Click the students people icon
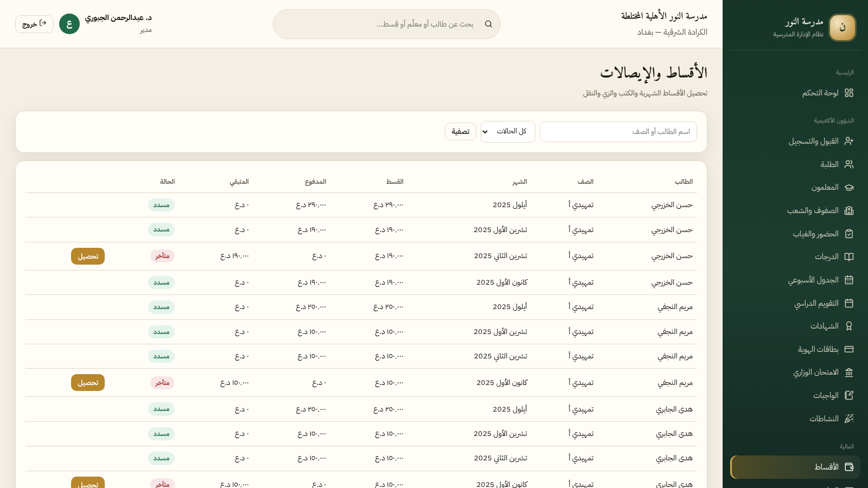This screenshot has width=868, height=488. coord(849,164)
